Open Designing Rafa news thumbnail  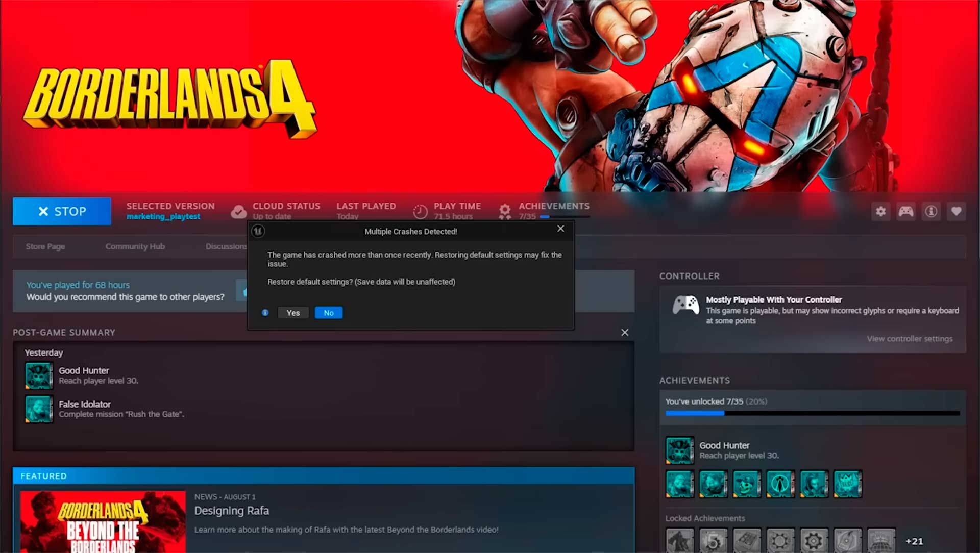103,521
